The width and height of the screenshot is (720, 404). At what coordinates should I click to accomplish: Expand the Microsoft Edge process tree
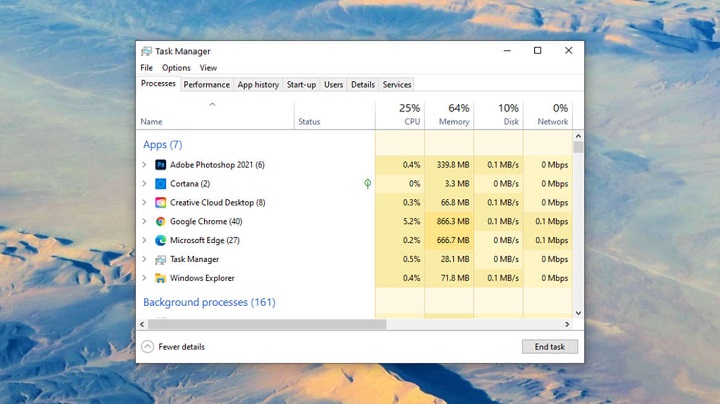click(145, 241)
